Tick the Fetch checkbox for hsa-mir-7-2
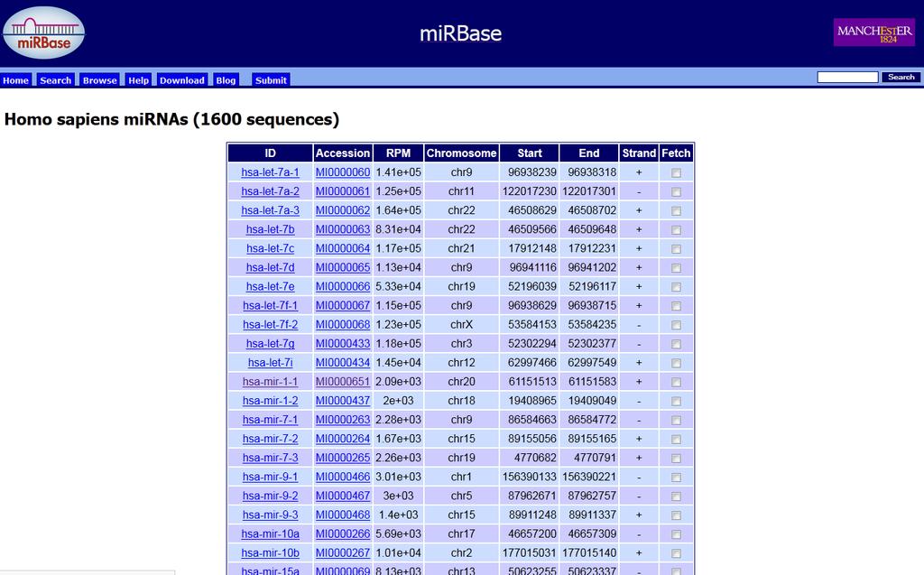 (676, 440)
